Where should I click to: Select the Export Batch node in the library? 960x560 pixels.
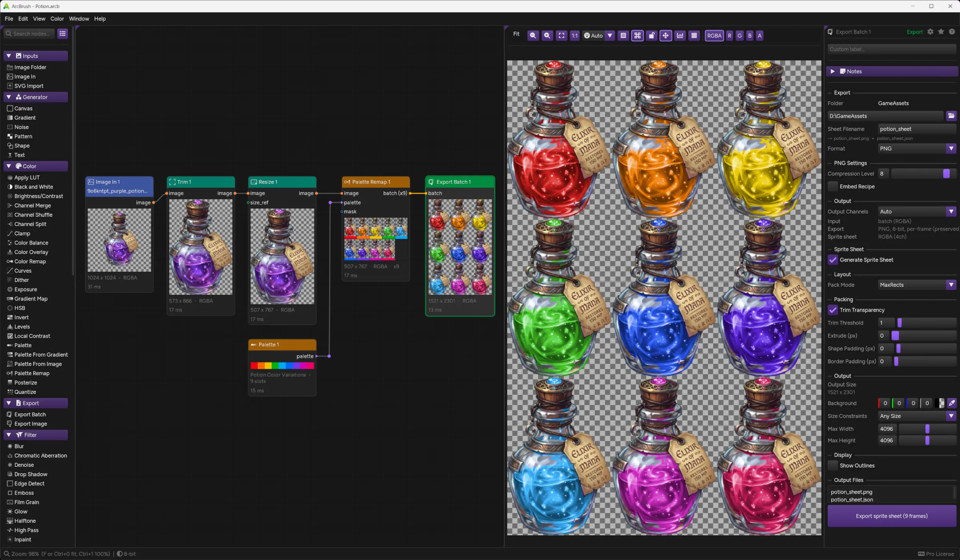30,414
